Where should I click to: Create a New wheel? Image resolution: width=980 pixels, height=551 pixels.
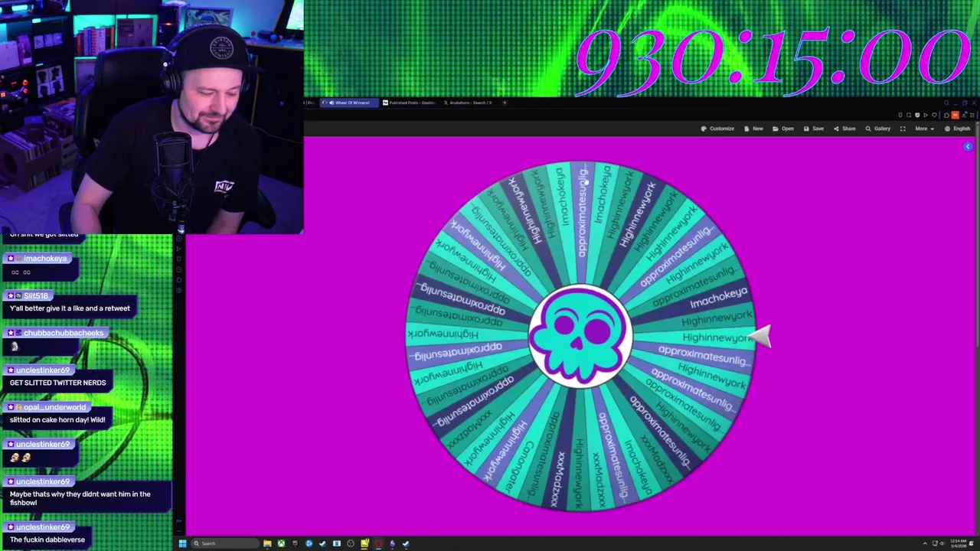pos(753,129)
